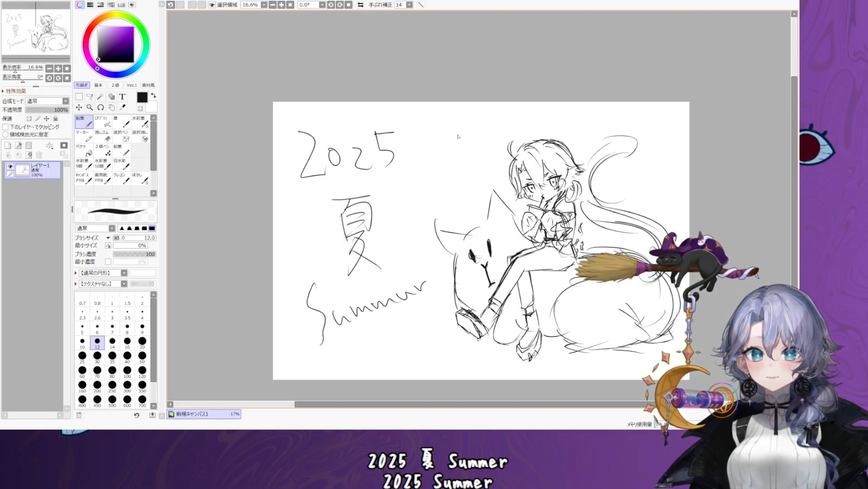Select the ぼかし blur tool

click(x=140, y=178)
